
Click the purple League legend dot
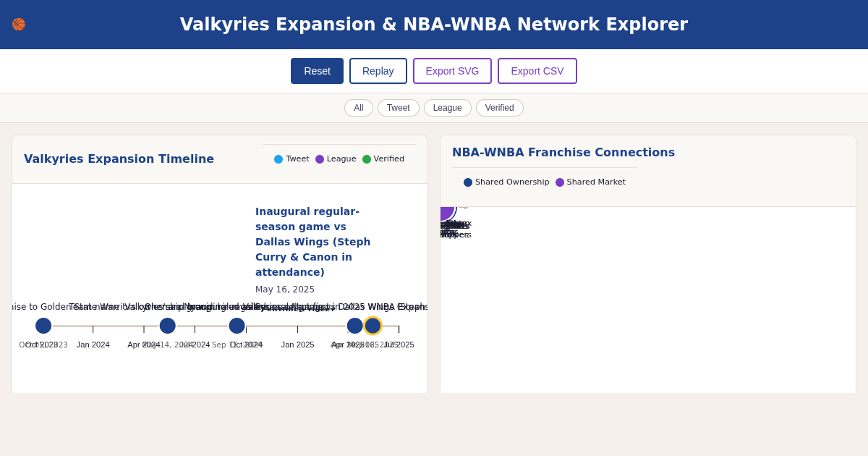[x=320, y=159]
